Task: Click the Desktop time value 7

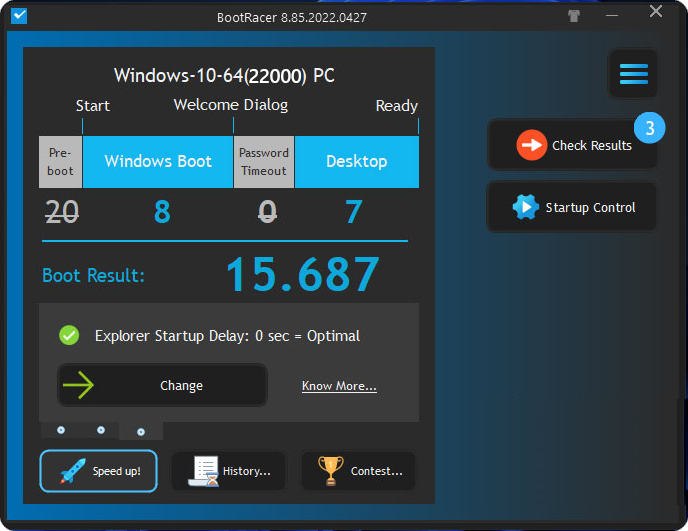Action: tap(354, 212)
